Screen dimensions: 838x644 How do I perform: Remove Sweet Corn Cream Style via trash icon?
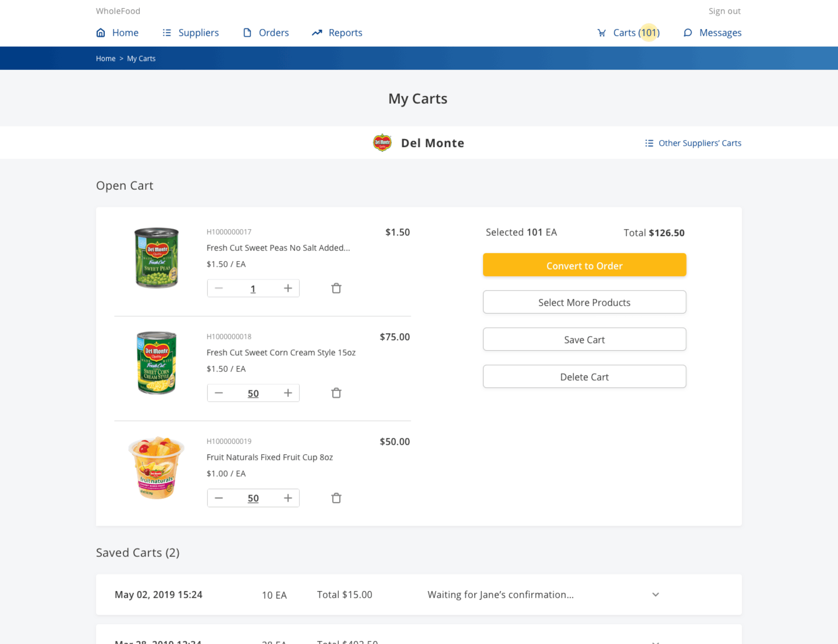[336, 393]
